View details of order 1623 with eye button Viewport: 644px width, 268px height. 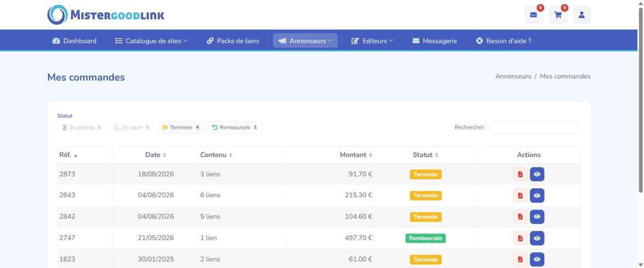coord(537,259)
